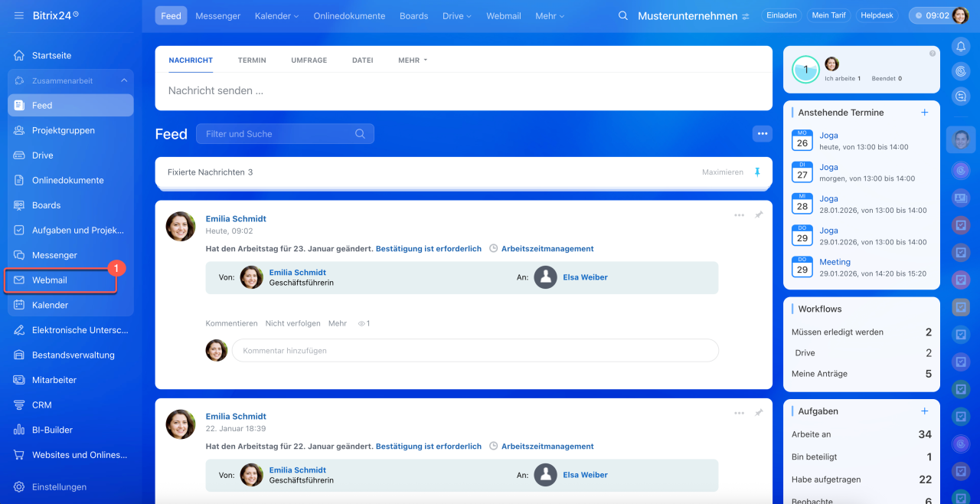Open the Bestätigung ist erforderlich link
The height and width of the screenshot is (504, 980).
[x=428, y=249]
